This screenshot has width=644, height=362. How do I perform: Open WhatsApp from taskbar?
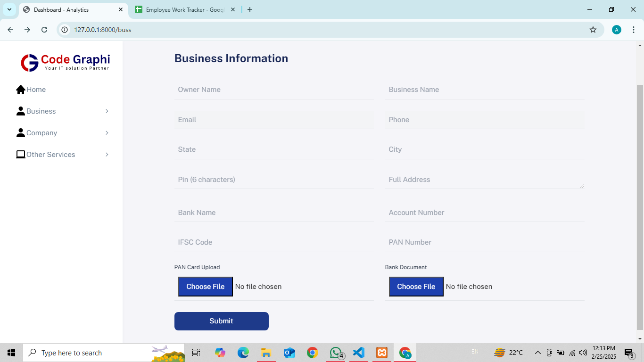tap(336, 353)
